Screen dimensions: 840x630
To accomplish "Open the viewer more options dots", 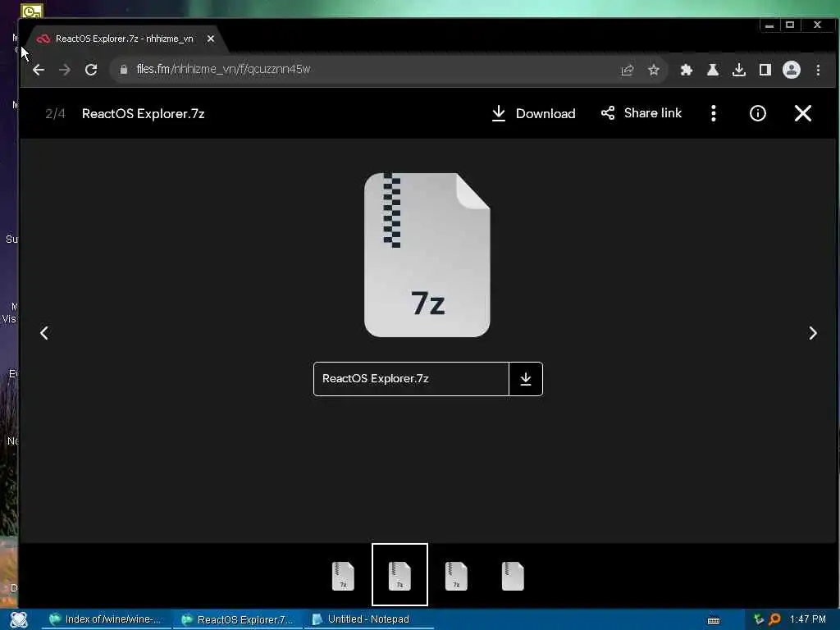I will (713, 113).
